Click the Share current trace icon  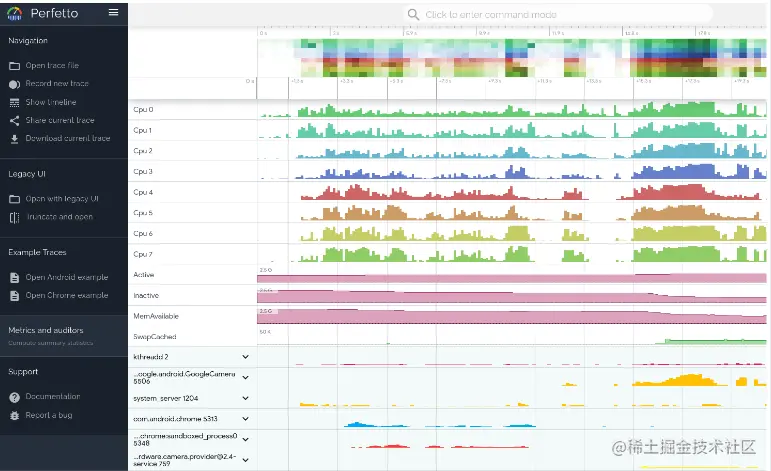click(14, 120)
